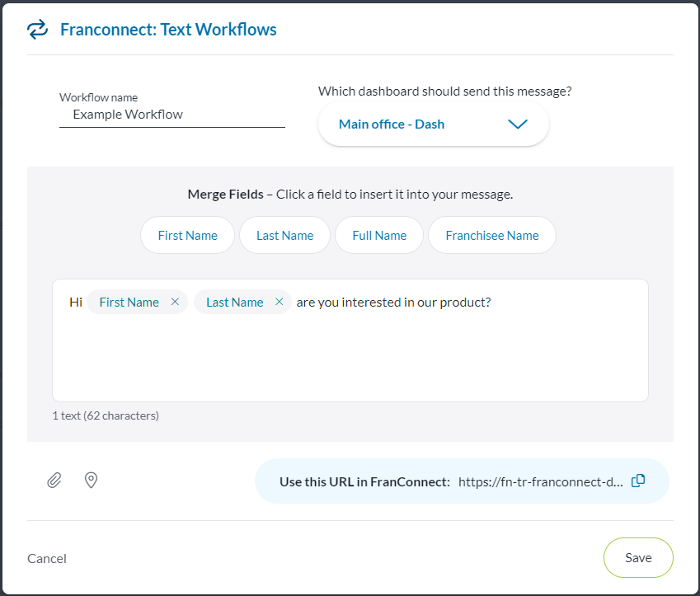Cancel the workflow editing
The height and width of the screenshot is (596, 700).
coord(47,558)
